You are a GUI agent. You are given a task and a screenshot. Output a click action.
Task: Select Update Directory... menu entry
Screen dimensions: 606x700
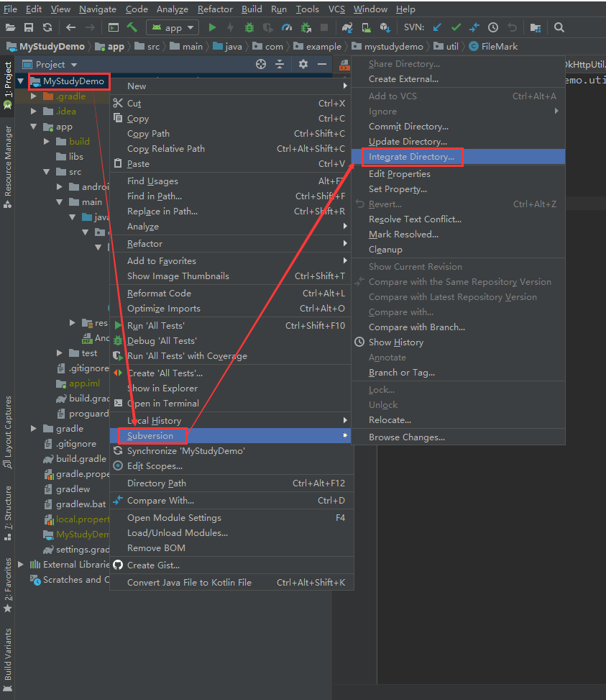(x=458, y=142)
